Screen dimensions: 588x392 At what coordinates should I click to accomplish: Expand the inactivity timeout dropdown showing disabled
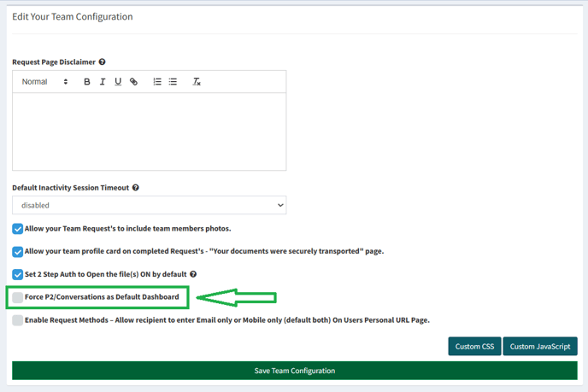tap(149, 205)
